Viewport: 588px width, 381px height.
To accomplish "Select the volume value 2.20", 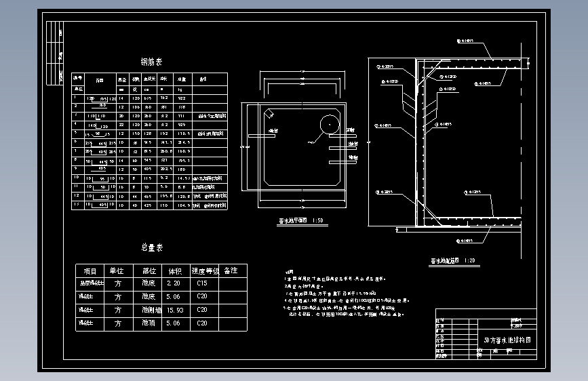I will [x=173, y=283].
